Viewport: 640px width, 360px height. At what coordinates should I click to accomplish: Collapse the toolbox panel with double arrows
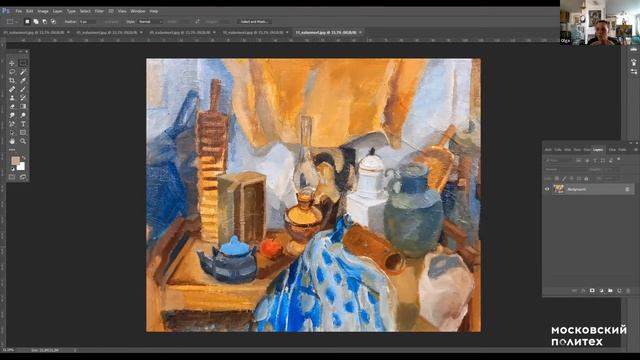pyautogui.click(x=20, y=51)
